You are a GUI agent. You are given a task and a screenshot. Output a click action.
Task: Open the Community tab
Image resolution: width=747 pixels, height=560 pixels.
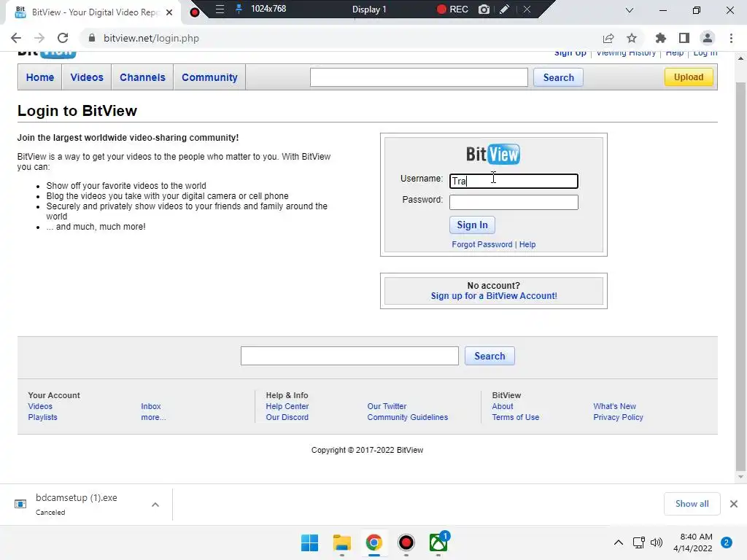pyautogui.click(x=209, y=77)
